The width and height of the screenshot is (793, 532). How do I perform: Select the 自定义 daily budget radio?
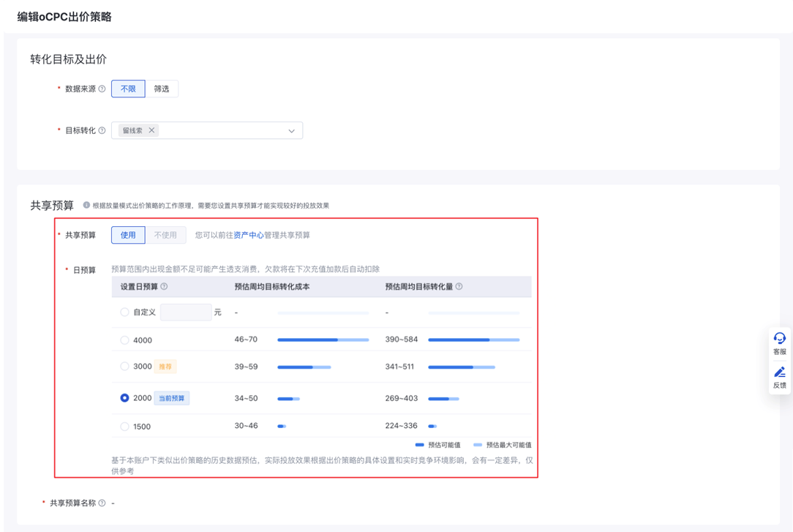124,312
